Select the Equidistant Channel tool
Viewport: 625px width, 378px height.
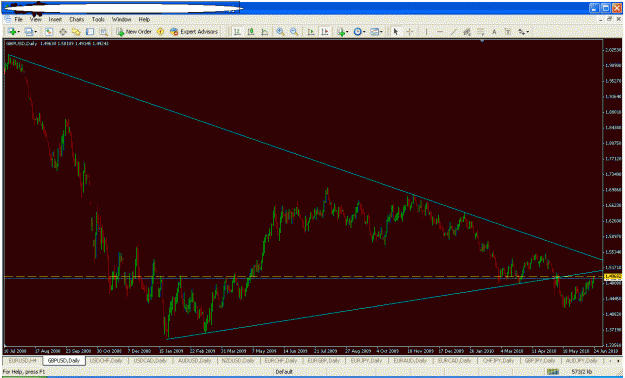pyautogui.click(x=467, y=32)
